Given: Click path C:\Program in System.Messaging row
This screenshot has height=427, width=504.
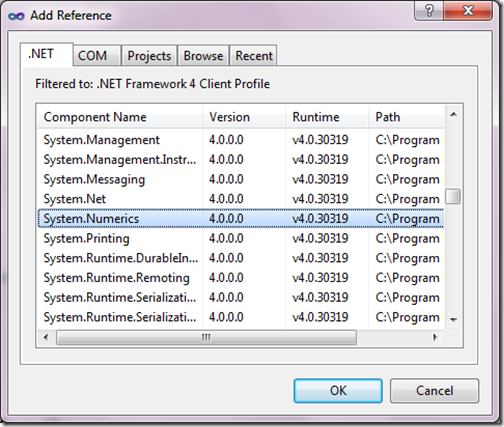Looking at the screenshot, I should coord(407,179).
